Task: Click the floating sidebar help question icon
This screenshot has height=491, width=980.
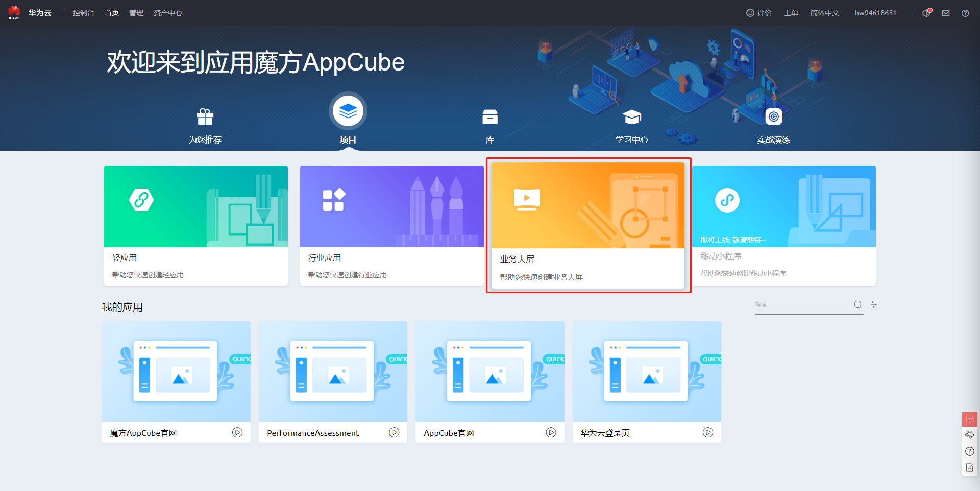Action: (x=970, y=451)
